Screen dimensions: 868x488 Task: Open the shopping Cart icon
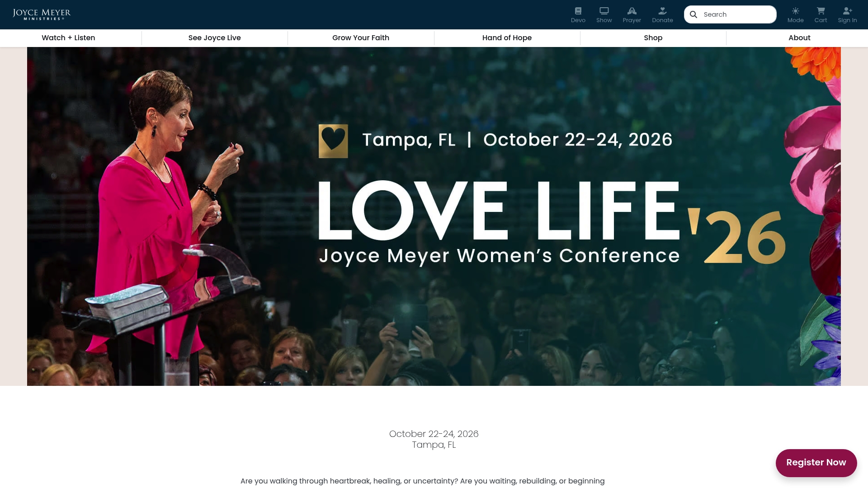click(x=821, y=11)
